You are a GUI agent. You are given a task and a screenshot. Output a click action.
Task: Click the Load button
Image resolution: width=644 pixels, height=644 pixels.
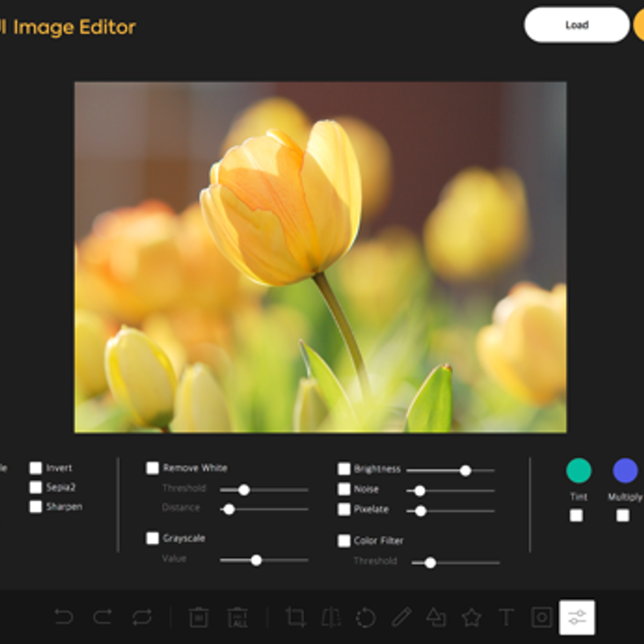click(x=576, y=25)
